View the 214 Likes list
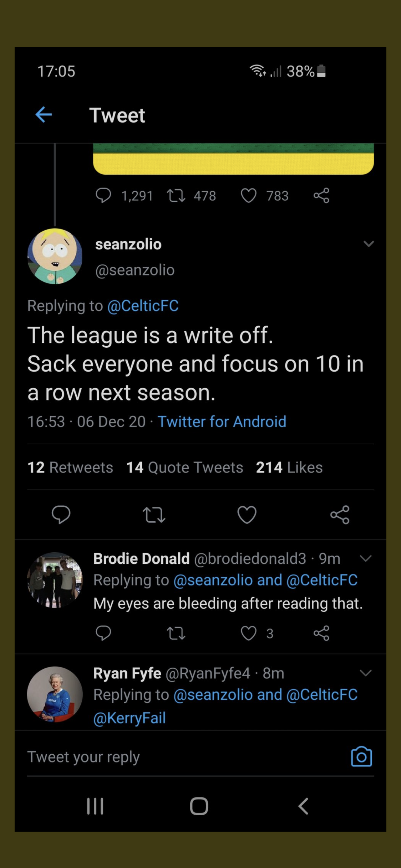Screen dimensions: 401x868 click(289, 467)
